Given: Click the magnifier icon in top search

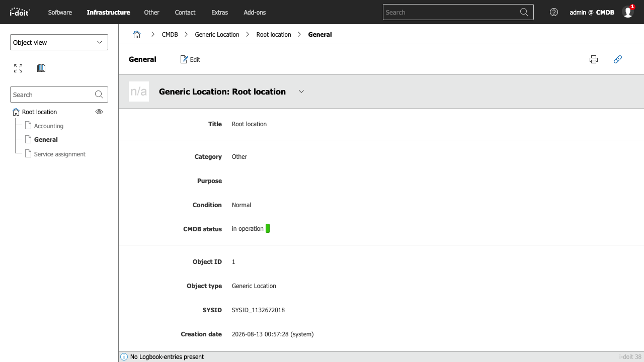Looking at the screenshot, I should (524, 12).
